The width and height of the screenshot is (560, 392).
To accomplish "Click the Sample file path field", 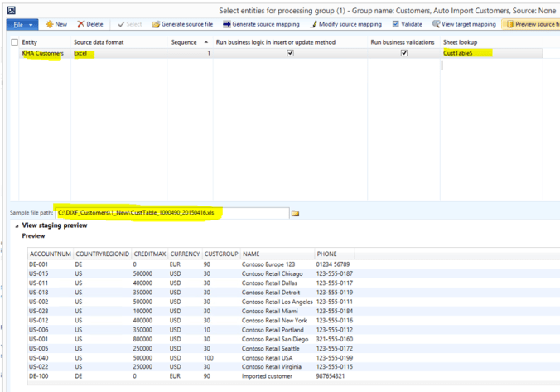I will coord(171,213).
